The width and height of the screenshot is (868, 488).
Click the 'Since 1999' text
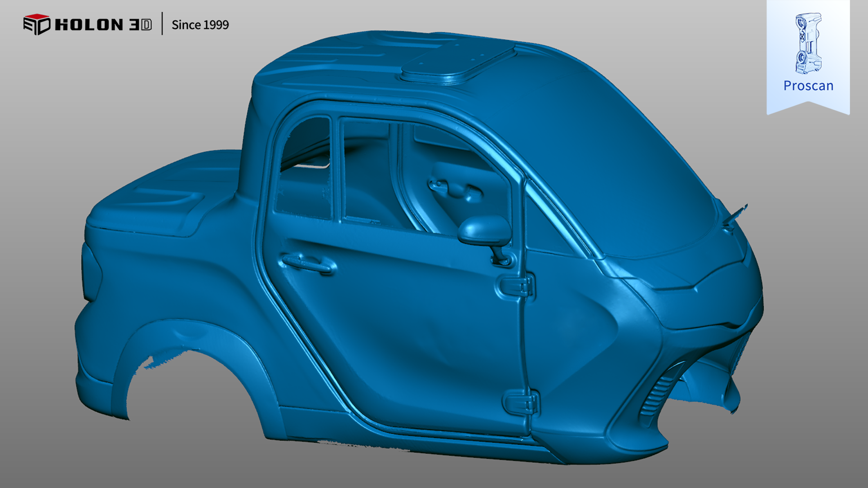200,25
